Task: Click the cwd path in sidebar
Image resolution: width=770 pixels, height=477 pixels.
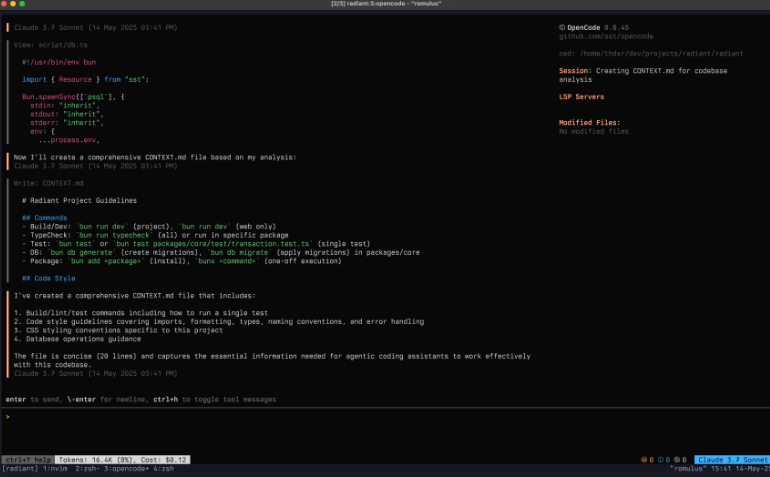Action: pos(651,54)
